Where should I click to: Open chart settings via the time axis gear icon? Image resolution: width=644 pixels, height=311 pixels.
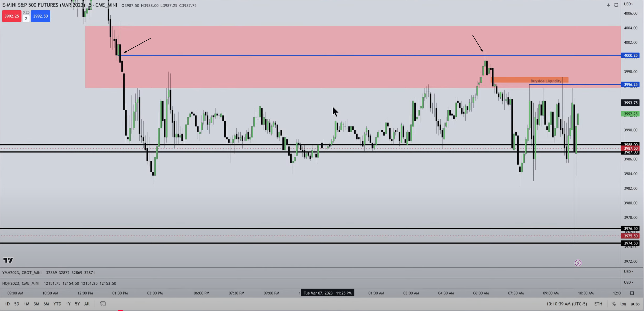632,293
